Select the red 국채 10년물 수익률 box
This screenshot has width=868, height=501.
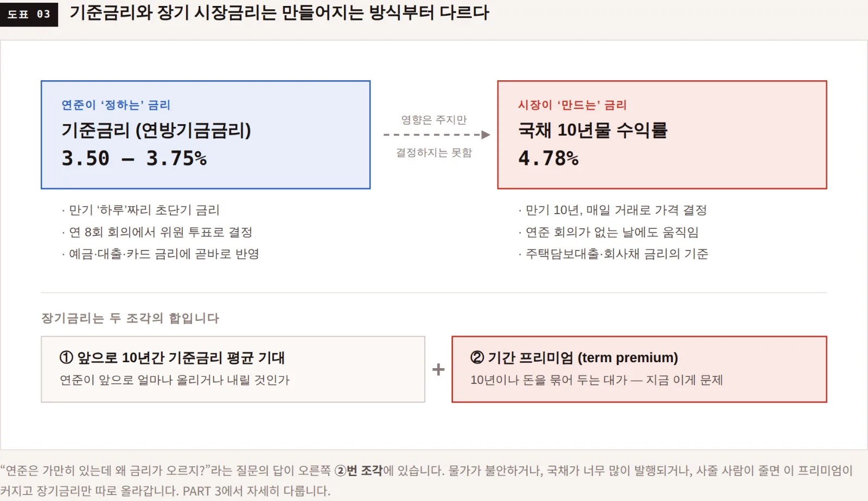(662, 134)
